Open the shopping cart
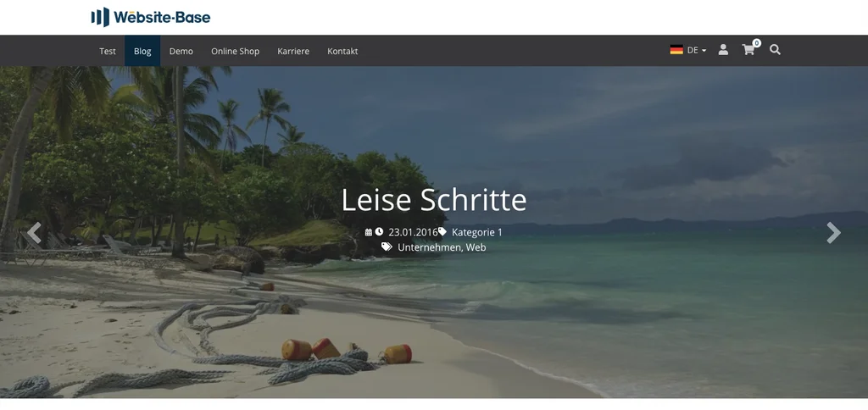The image size is (868, 410). pos(748,50)
